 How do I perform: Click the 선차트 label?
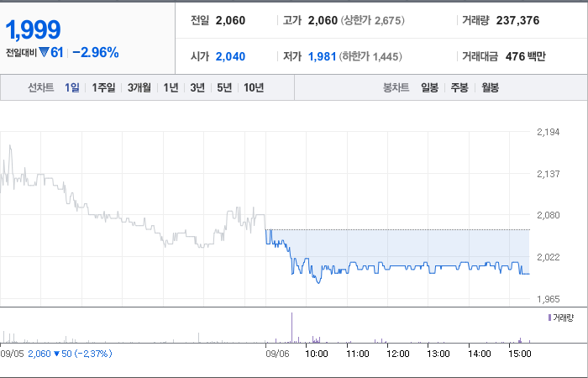tap(41, 87)
